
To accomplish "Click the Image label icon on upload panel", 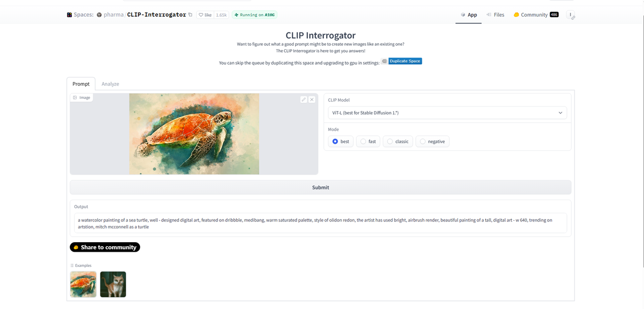I will click(75, 97).
